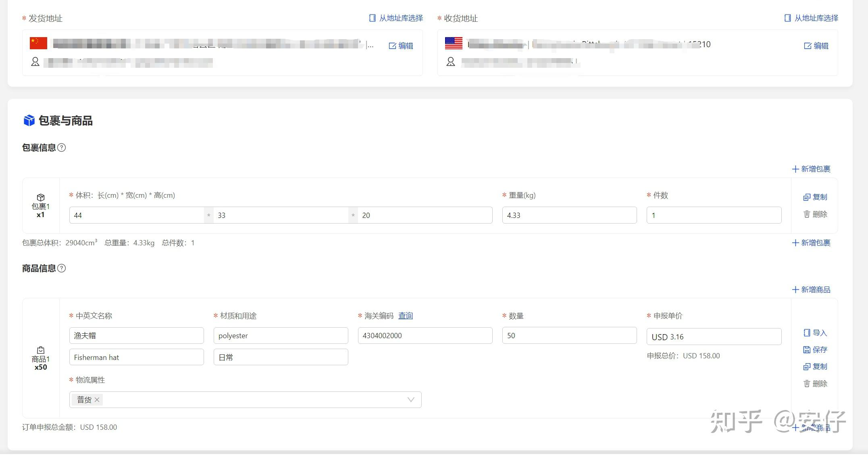Image resolution: width=868 pixels, height=456 pixels.
Task: Click the weight (kg) input field
Action: click(x=569, y=215)
